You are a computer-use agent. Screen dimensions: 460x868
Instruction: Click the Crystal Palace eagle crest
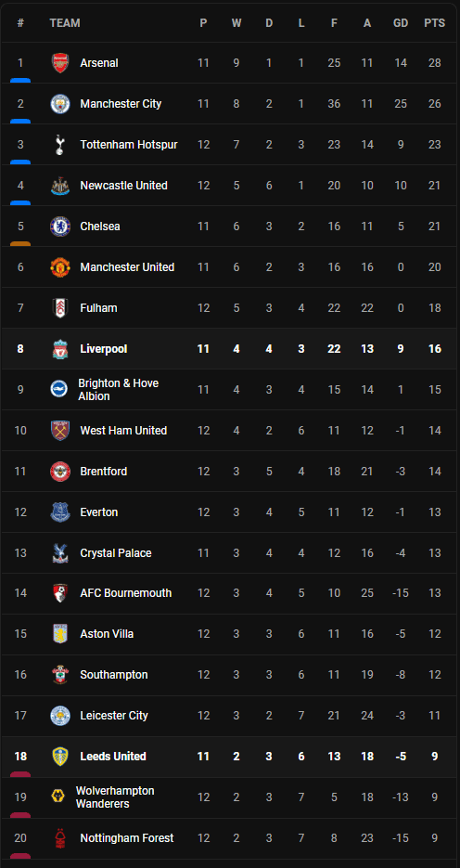(60, 553)
